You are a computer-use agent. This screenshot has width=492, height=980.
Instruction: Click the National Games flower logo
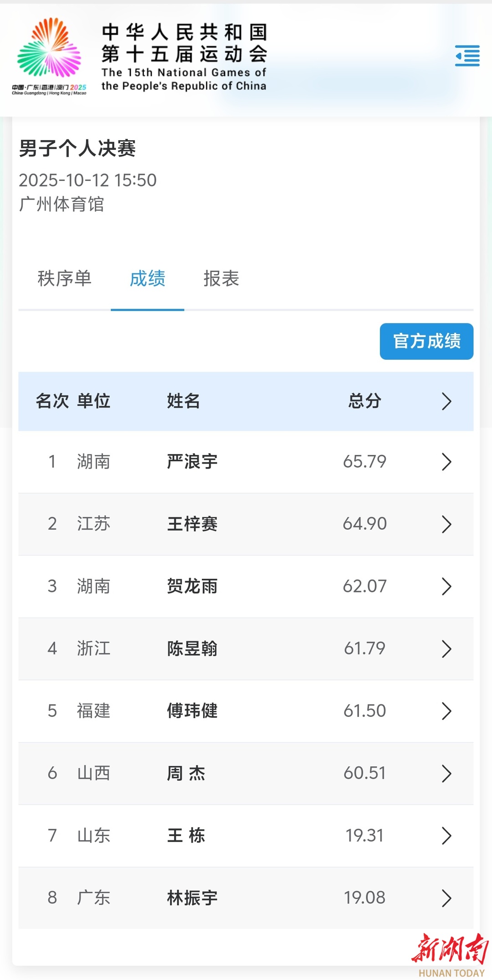point(49,51)
